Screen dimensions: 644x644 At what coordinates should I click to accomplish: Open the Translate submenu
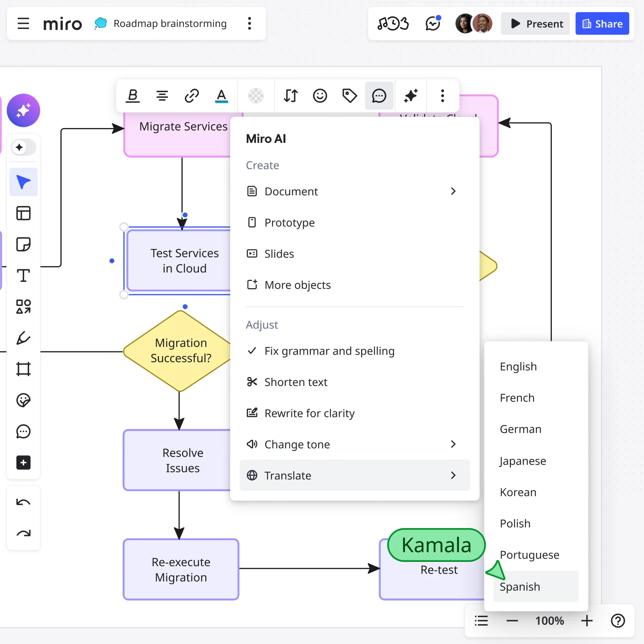click(354, 475)
